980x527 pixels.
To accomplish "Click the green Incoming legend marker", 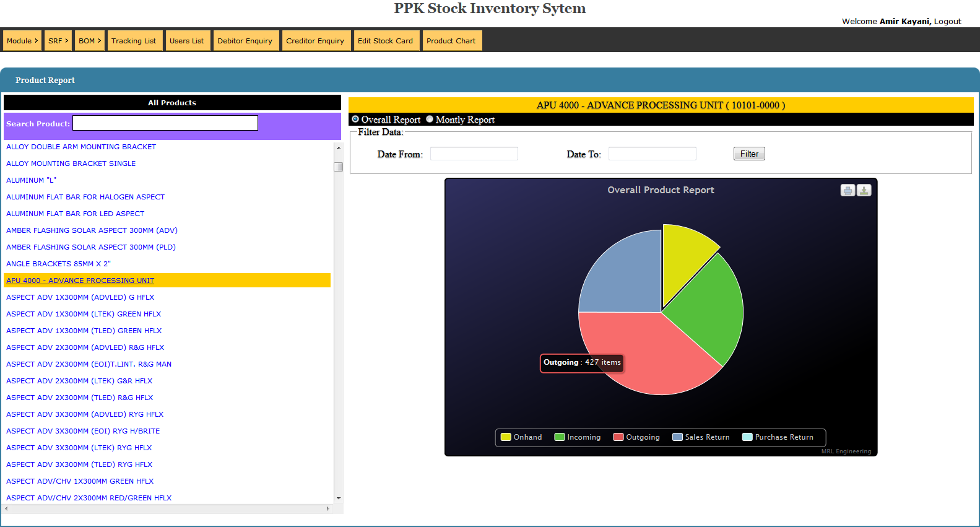I will tap(560, 437).
